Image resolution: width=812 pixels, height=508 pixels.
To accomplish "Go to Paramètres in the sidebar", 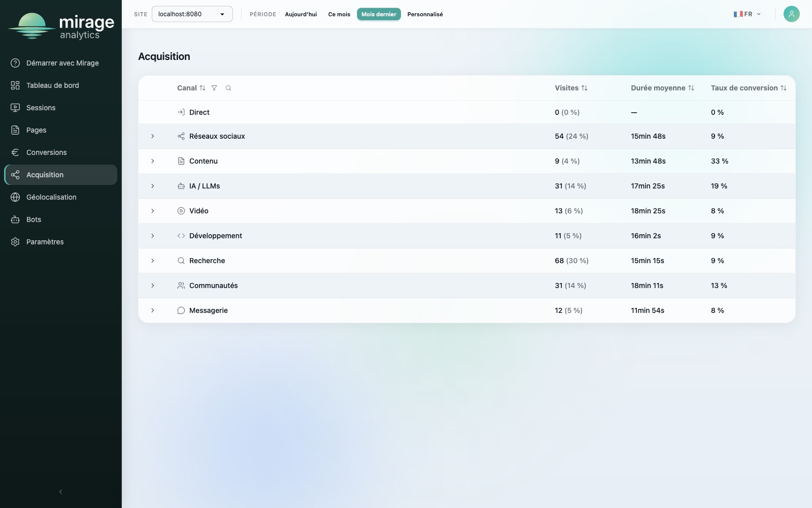I will pyautogui.click(x=60, y=242).
